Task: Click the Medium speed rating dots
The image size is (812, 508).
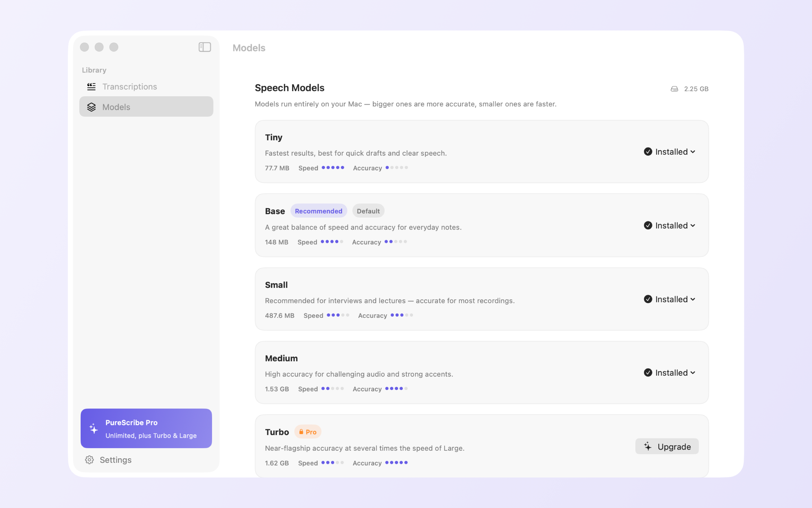Action: [x=332, y=388]
